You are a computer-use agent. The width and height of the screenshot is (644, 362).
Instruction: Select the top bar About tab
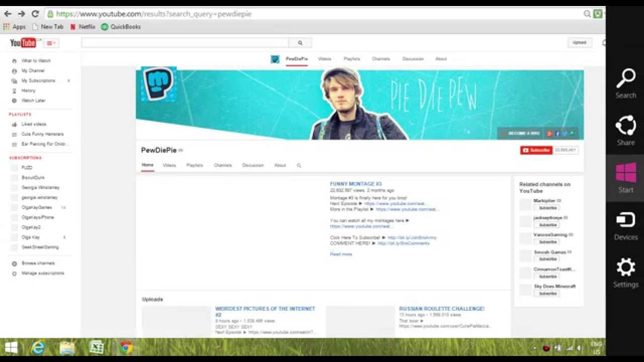pyautogui.click(x=441, y=59)
